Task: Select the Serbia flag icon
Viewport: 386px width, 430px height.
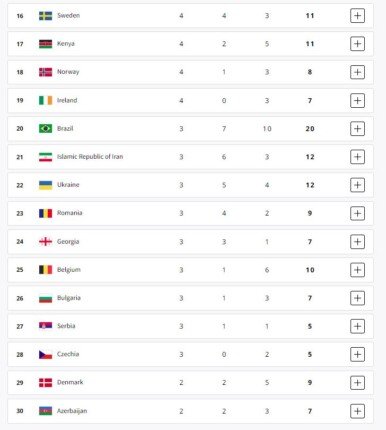Action: [45, 326]
